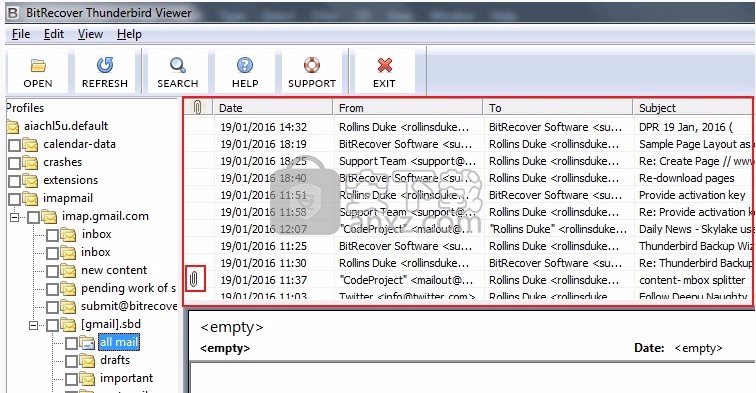Click attachment paperclip on 11:37 email row
This screenshot has width=756, height=393.
coord(194,279)
